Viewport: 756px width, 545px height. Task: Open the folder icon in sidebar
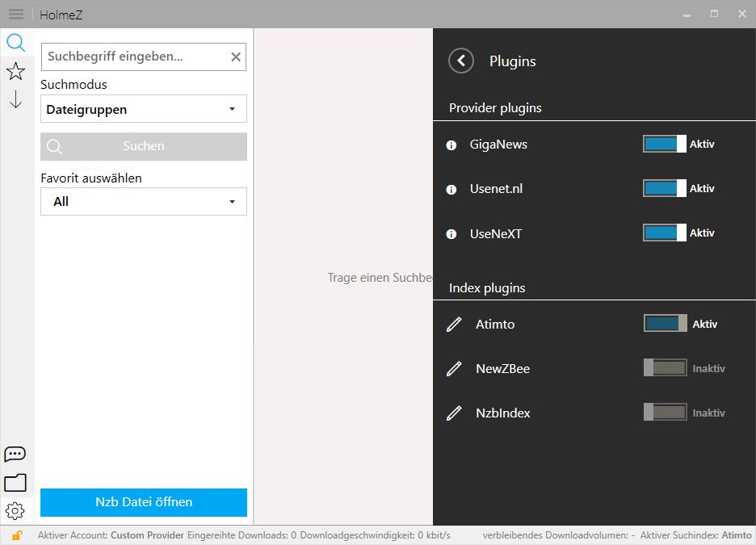coord(15,482)
